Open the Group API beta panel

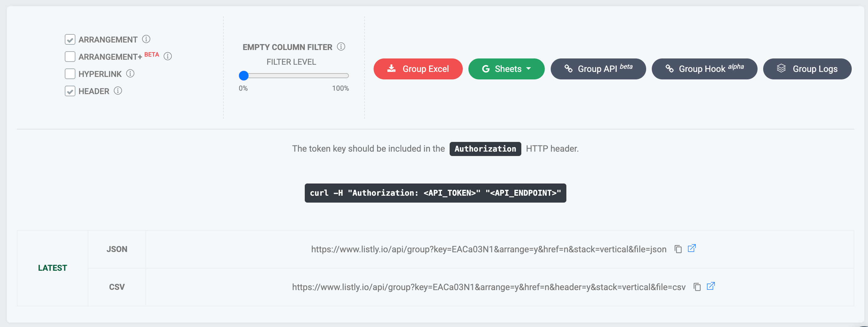click(598, 69)
